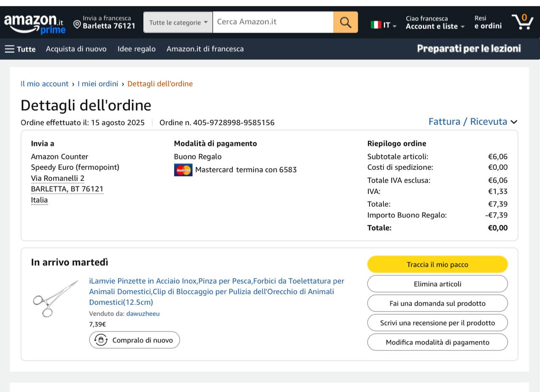The height and width of the screenshot is (392, 540).
Task: Click the Amazon.it Prime logo
Action: coord(35,23)
